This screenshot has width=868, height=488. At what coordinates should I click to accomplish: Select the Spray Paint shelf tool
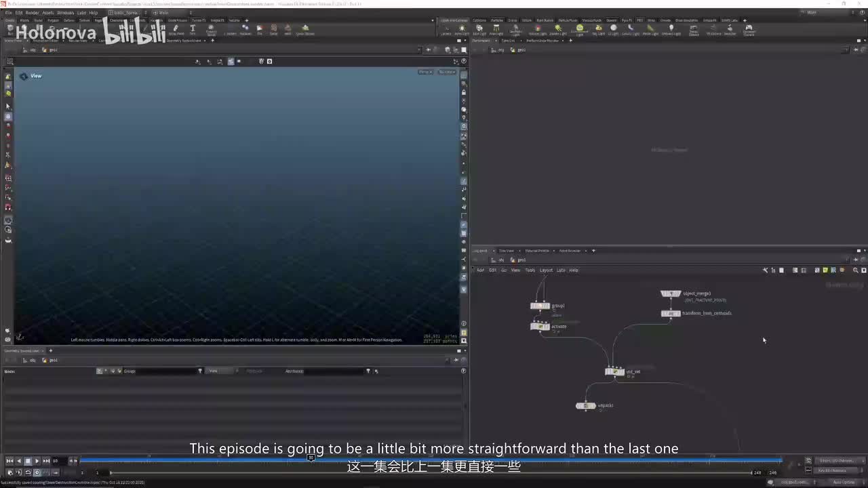176,30
